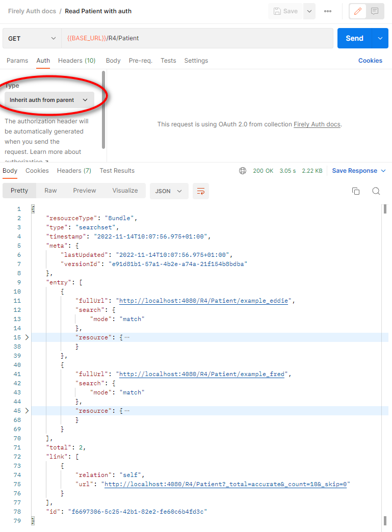The height and width of the screenshot is (532, 392).
Task: Expand the resource block on line 45
Action: click(27, 411)
